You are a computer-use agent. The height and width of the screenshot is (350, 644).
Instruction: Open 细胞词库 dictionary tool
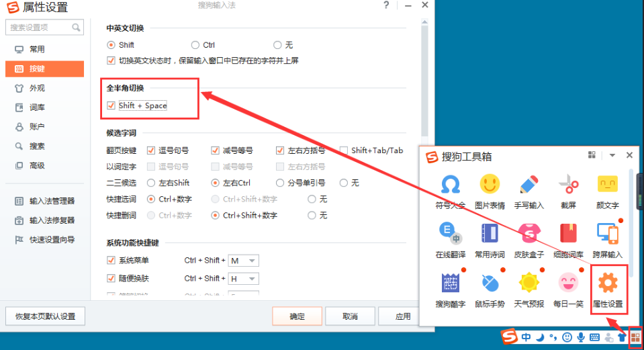coord(568,240)
